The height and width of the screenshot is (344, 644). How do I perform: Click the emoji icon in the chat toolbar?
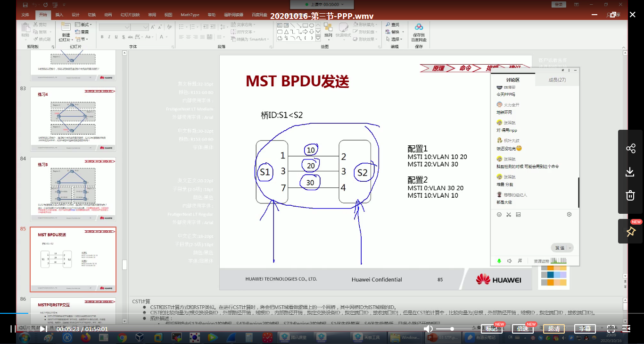(499, 214)
